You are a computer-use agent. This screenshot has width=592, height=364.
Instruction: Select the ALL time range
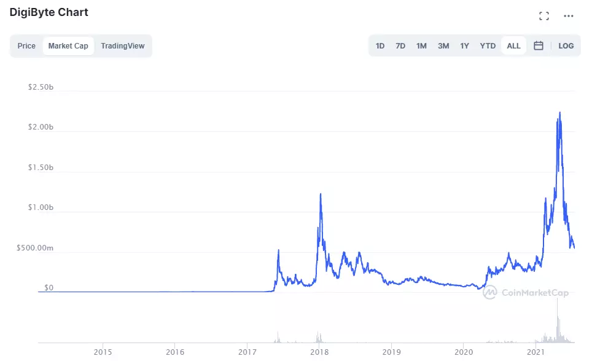click(x=513, y=45)
